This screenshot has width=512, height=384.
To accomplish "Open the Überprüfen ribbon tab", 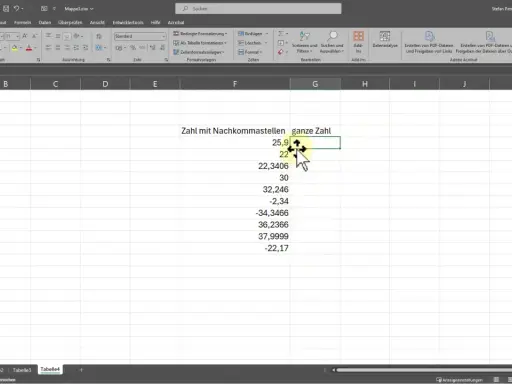I will pyautogui.click(x=70, y=23).
